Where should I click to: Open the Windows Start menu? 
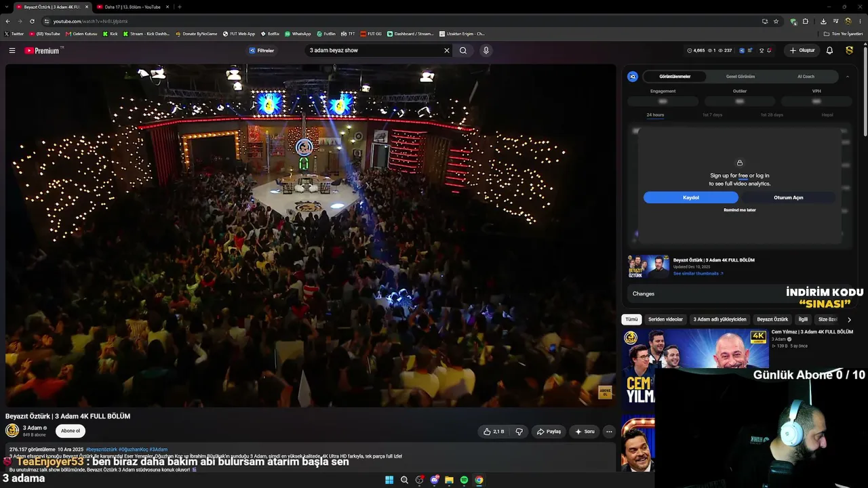click(x=389, y=480)
